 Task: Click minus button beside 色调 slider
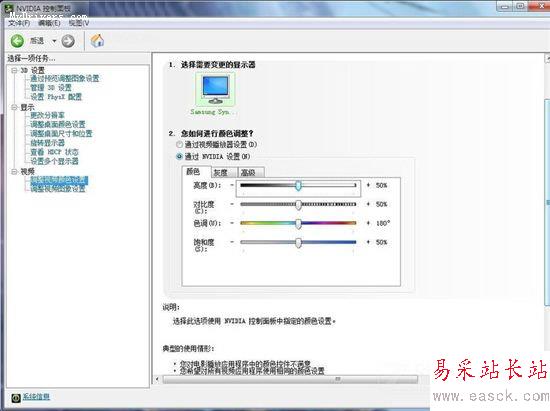coord(232,223)
